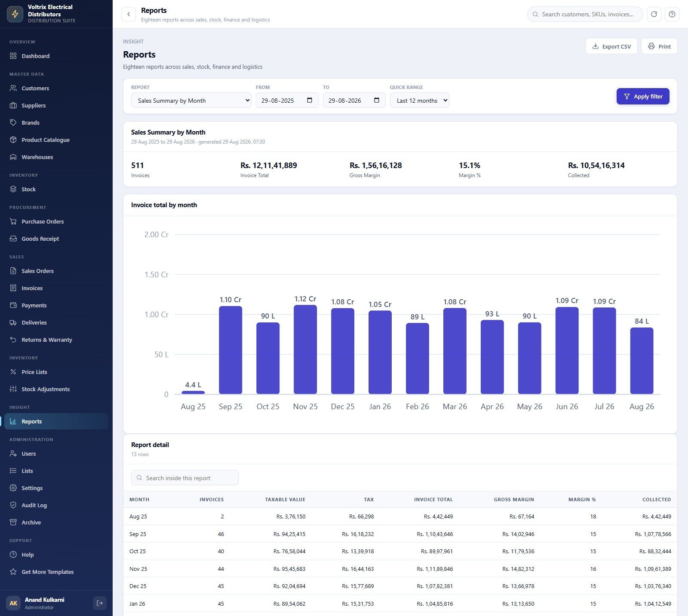Click Dec 25 gross margin Rs. 13,66,978
This screenshot has height=616, width=688.
pos(518,586)
